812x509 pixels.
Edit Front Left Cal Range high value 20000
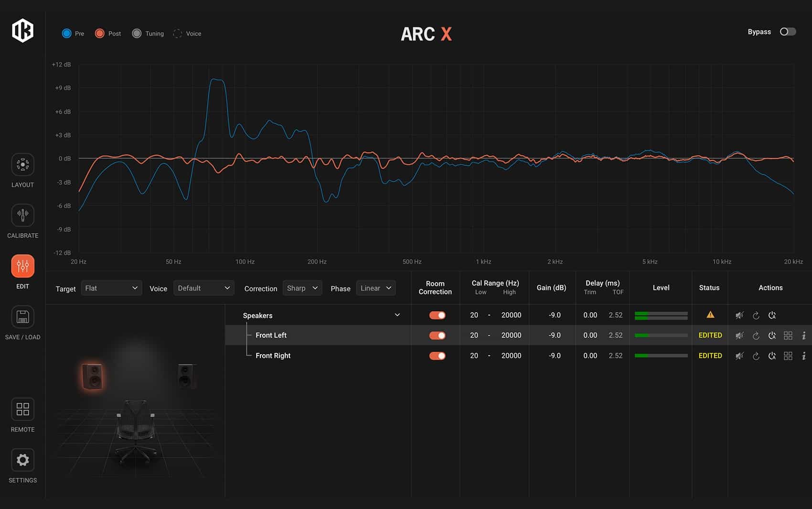[511, 336]
